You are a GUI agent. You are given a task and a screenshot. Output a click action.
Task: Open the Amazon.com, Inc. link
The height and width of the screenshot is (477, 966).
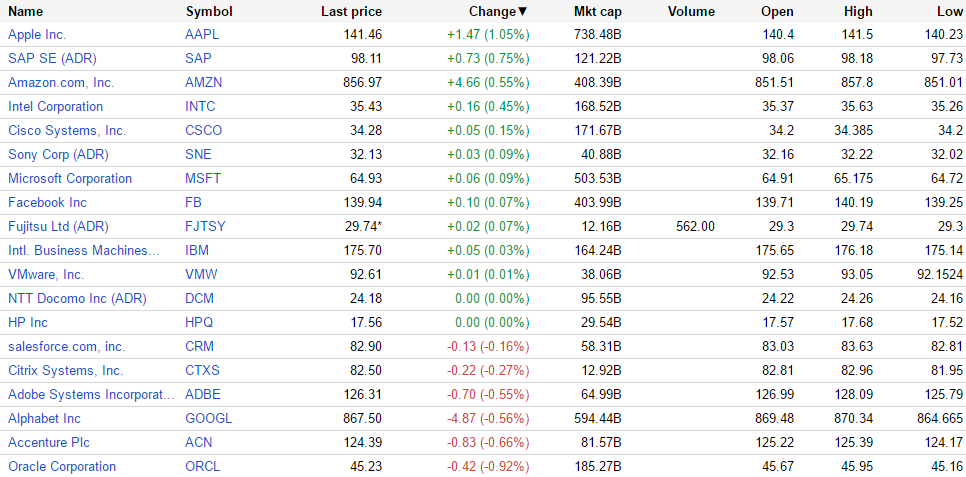tap(61, 83)
